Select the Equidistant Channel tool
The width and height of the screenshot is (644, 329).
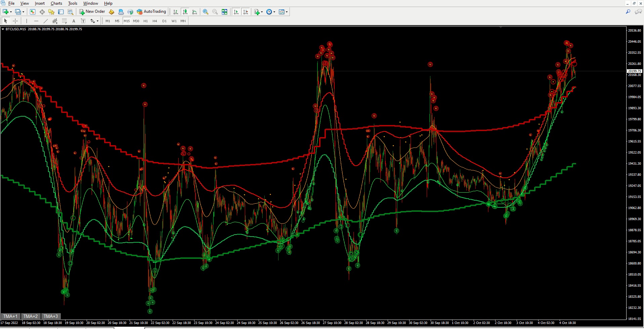(x=55, y=21)
